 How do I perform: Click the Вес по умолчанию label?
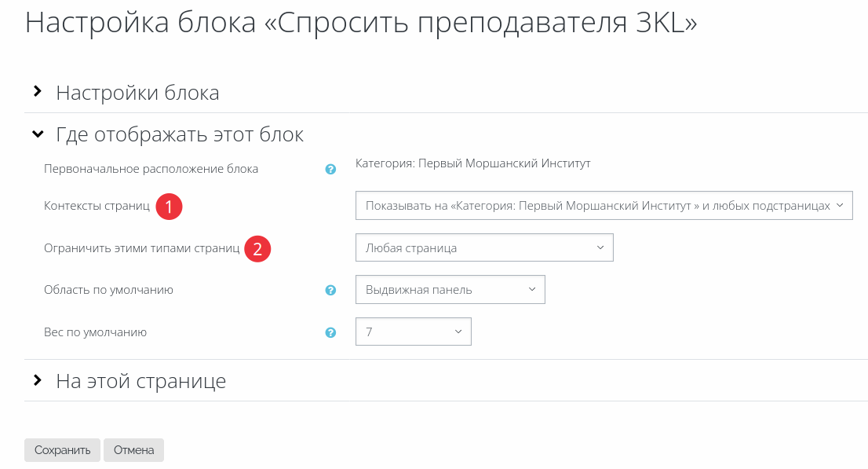click(x=95, y=332)
